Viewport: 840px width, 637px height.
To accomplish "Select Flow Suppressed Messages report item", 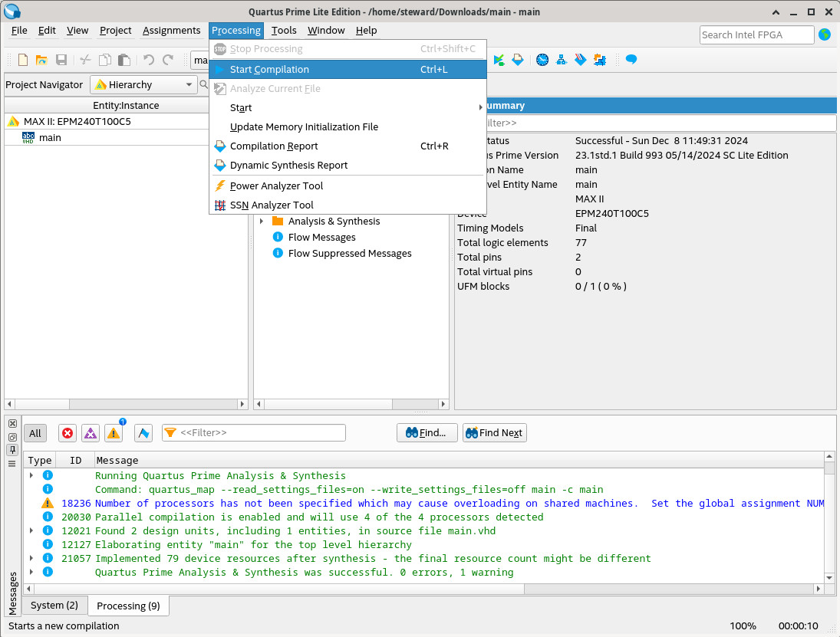I will pos(350,253).
